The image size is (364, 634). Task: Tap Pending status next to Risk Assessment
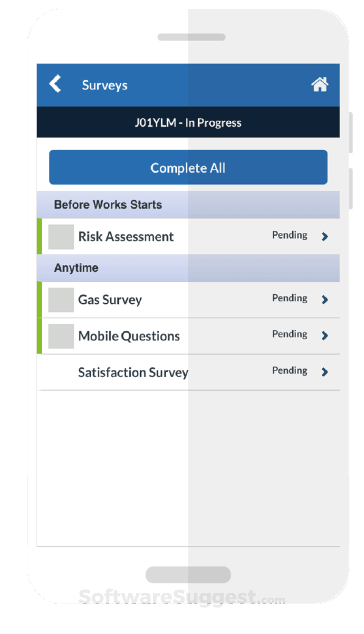pyautogui.click(x=290, y=235)
